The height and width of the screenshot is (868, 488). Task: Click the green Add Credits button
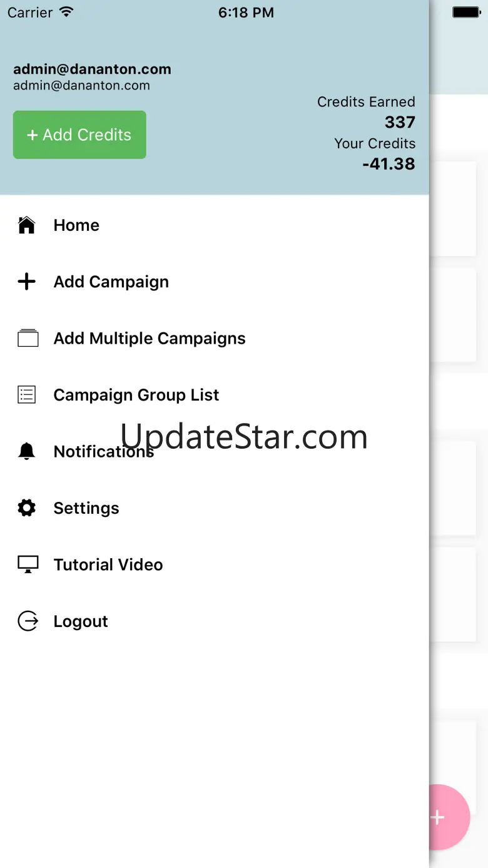tap(79, 135)
